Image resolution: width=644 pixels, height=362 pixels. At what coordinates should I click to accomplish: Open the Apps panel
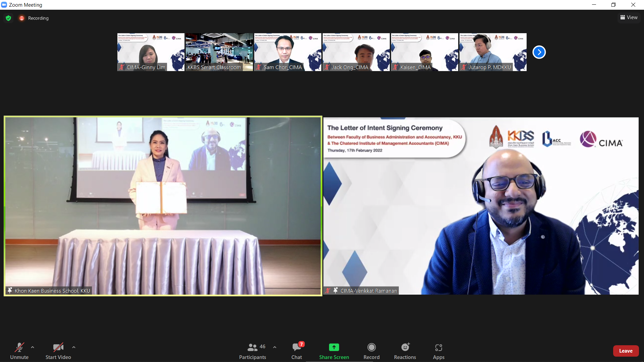pyautogui.click(x=439, y=351)
